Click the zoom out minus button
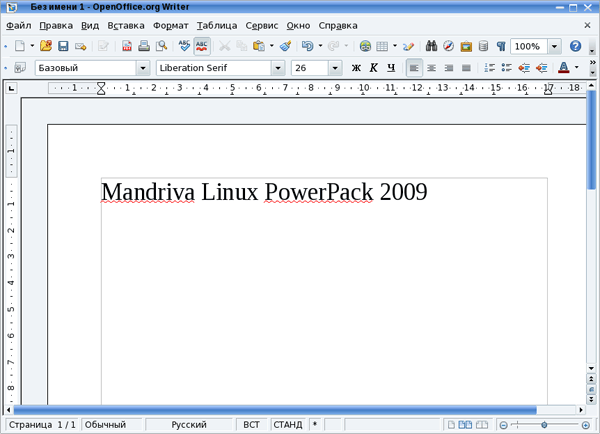The width and height of the screenshot is (600, 434). [x=504, y=425]
